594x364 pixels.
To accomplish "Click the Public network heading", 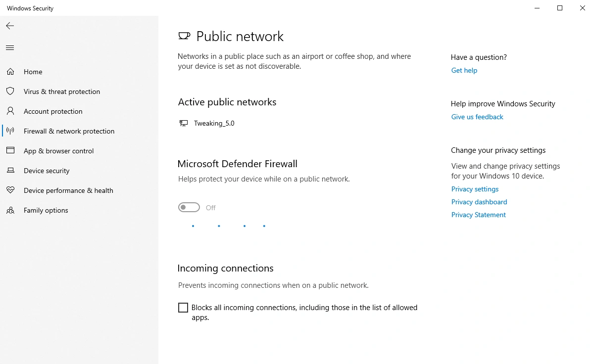I will (x=240, y=36).
